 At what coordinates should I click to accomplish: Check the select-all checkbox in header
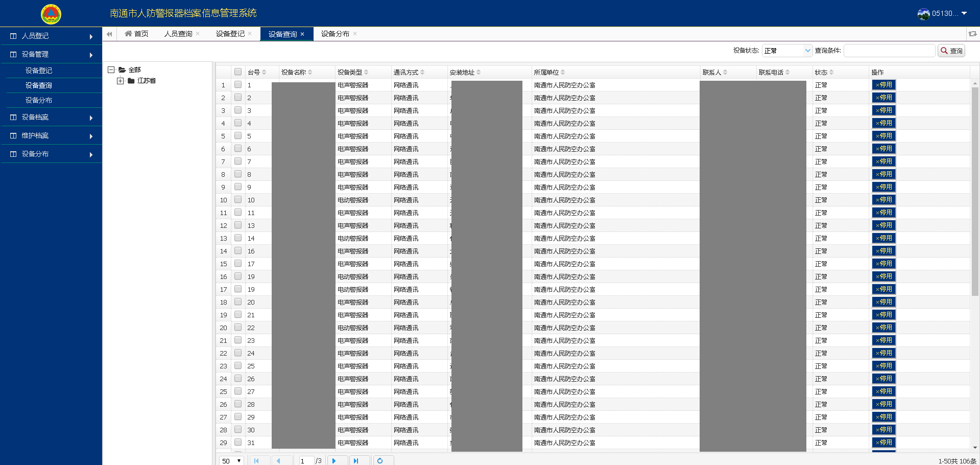(238, 72)
